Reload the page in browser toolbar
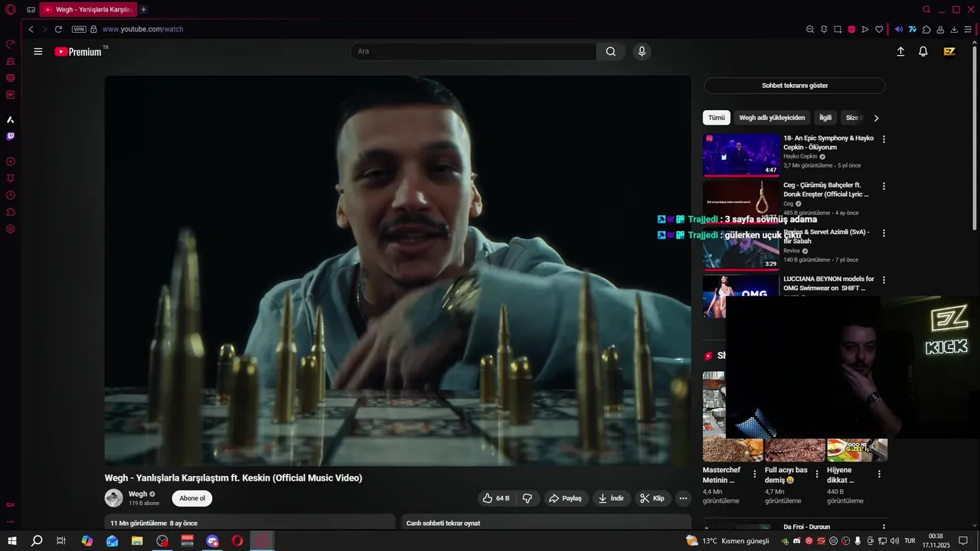 (58, 29)
